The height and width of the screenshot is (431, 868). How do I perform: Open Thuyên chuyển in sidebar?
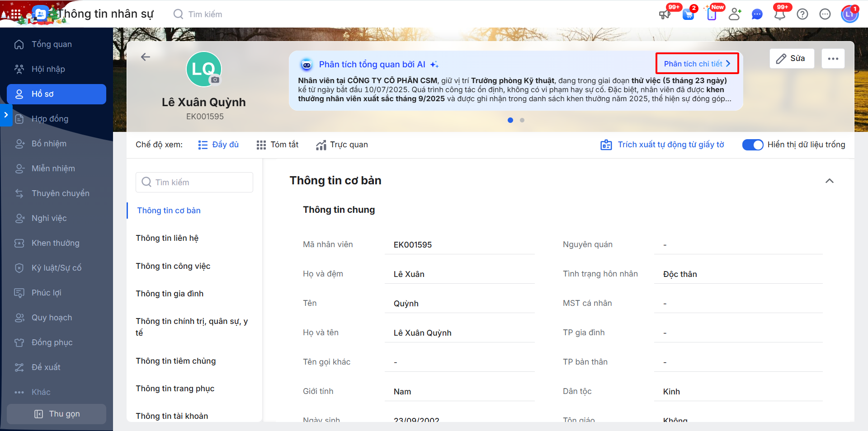[x=57, y=193]
